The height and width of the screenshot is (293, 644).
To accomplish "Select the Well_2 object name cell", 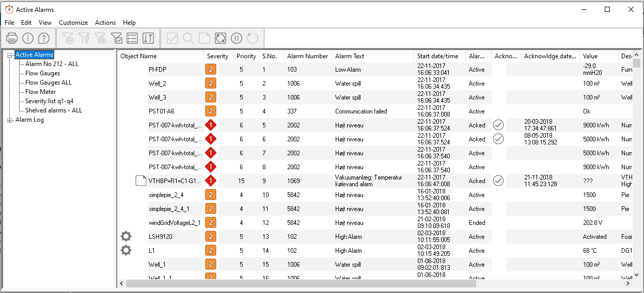I will coord(158,84).
